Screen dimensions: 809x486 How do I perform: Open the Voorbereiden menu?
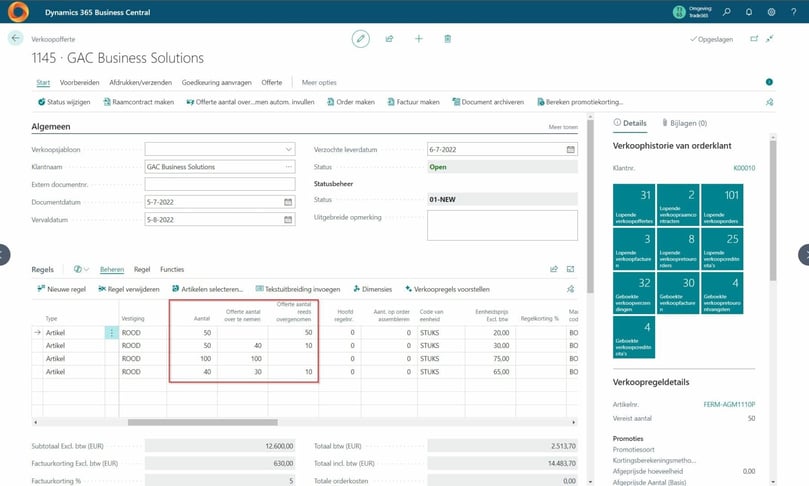click(x=79, y=83)
